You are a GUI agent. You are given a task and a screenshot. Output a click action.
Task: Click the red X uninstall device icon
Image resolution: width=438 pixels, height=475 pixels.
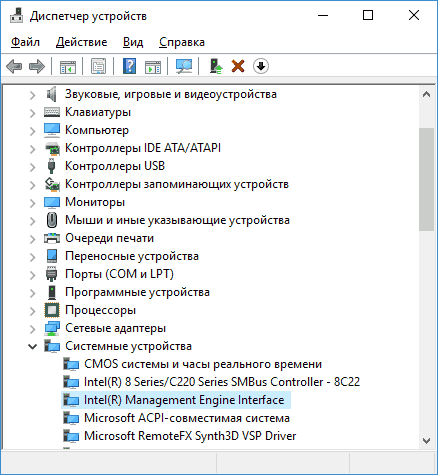[x=238, y=66]
